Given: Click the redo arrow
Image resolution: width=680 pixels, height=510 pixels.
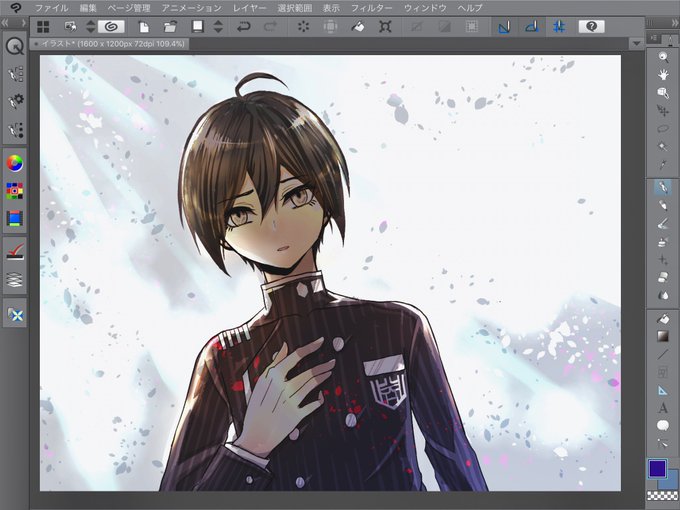Looking at the screenshot, I should (271, 27).
